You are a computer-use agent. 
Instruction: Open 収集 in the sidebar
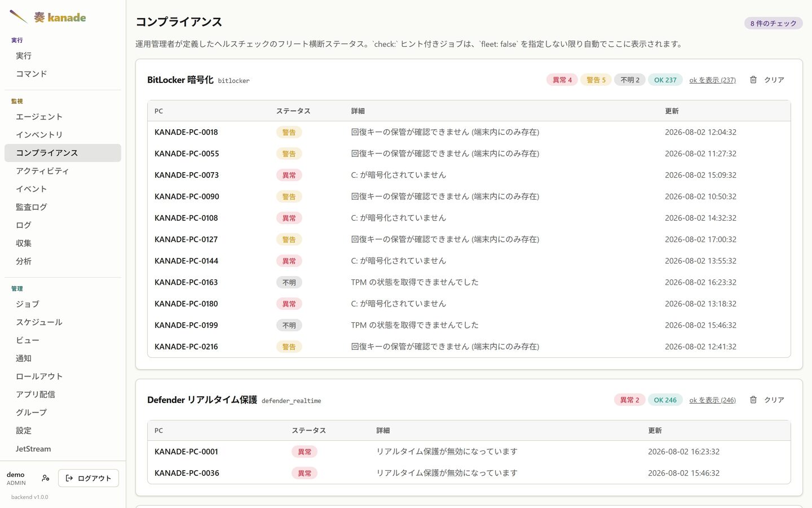tap(63, 243)
